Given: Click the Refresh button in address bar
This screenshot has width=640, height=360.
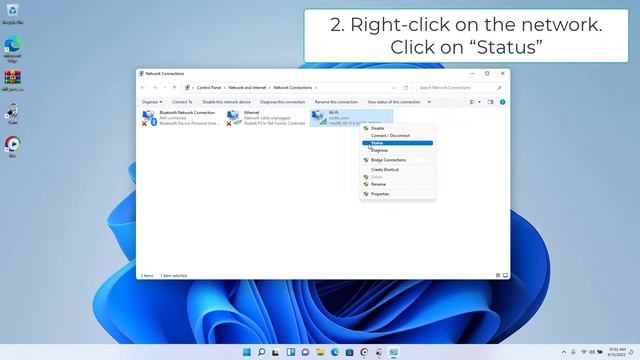Looking at the screenshot, I should [x=406, y=88].
